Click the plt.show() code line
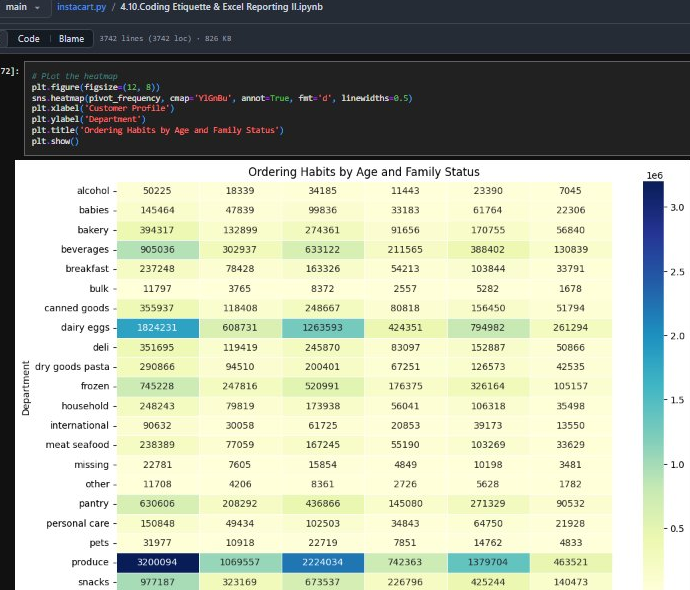Image resolution: width=690 pixels, height=590 pixels. [x=55, y=141]
